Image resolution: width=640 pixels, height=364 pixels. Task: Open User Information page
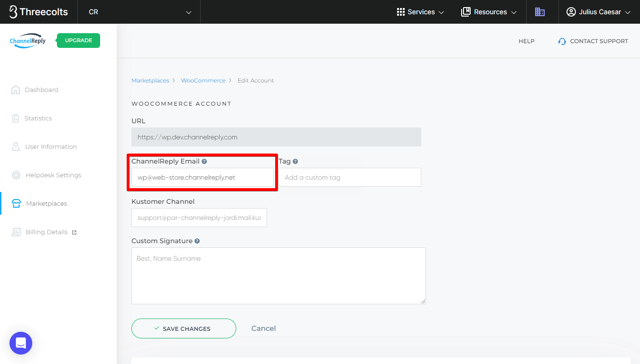[x=51, y=146]
